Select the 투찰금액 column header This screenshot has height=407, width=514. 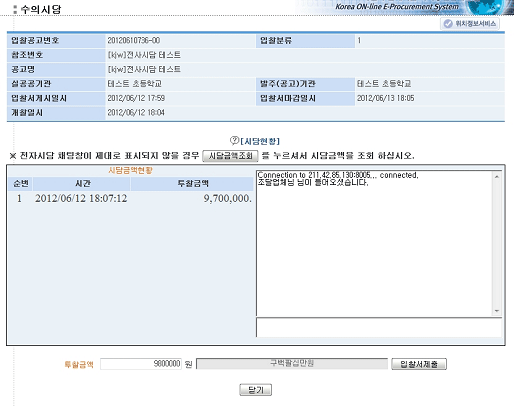pos(192,184)
